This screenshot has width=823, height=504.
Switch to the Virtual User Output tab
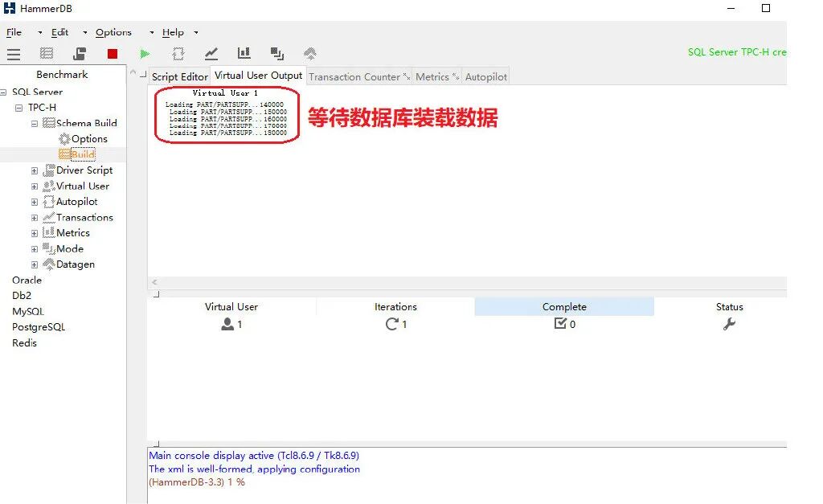tap(258, 76)
